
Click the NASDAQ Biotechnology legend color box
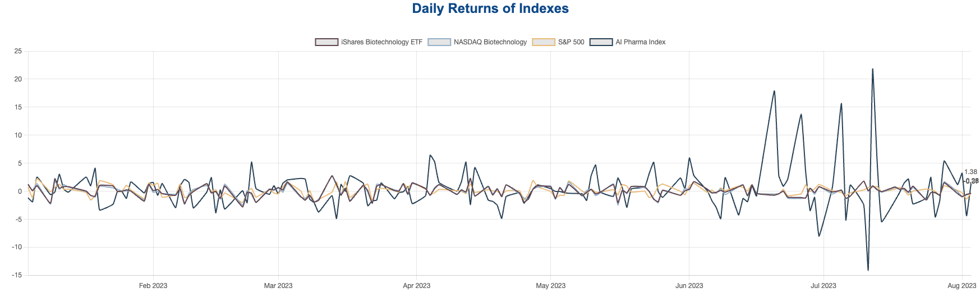[x=439, y=42]
